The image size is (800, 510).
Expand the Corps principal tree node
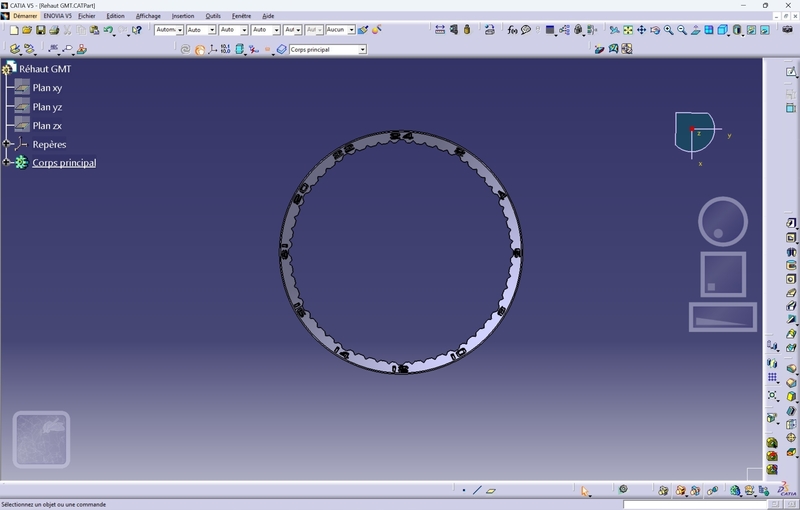[x=7, y=162]
